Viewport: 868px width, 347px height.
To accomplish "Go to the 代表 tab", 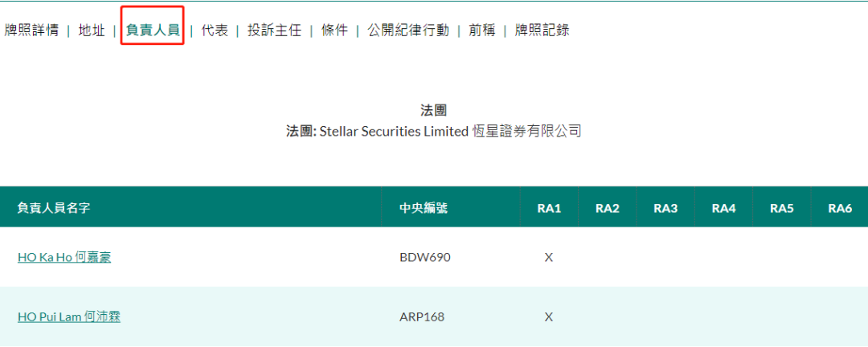I will 215,31.
